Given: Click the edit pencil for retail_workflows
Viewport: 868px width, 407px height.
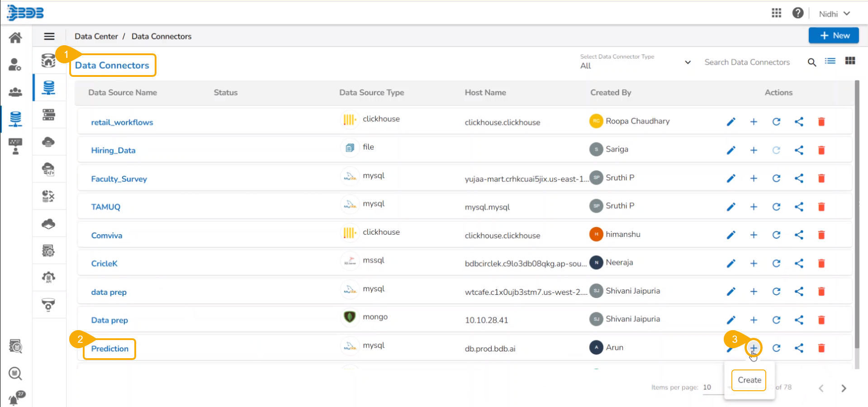Looking at the screenshot, I should 731,122.
